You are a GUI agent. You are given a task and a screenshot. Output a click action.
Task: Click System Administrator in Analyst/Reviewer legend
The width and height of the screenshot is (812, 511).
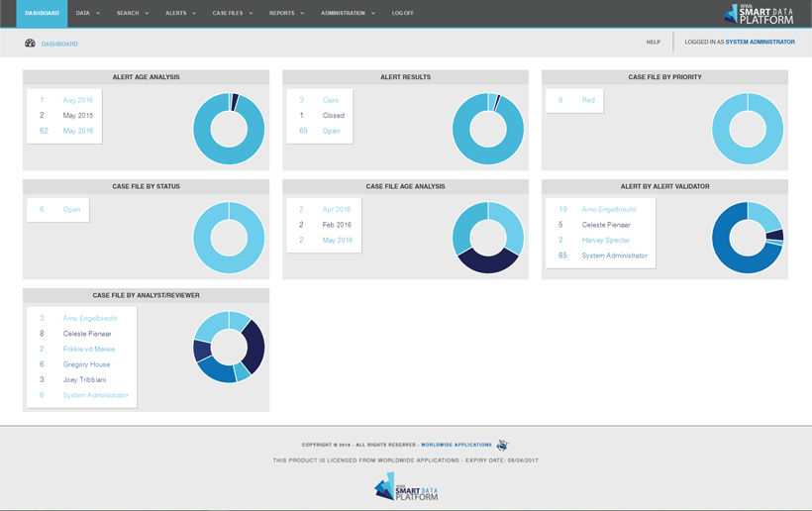[95, 395]
